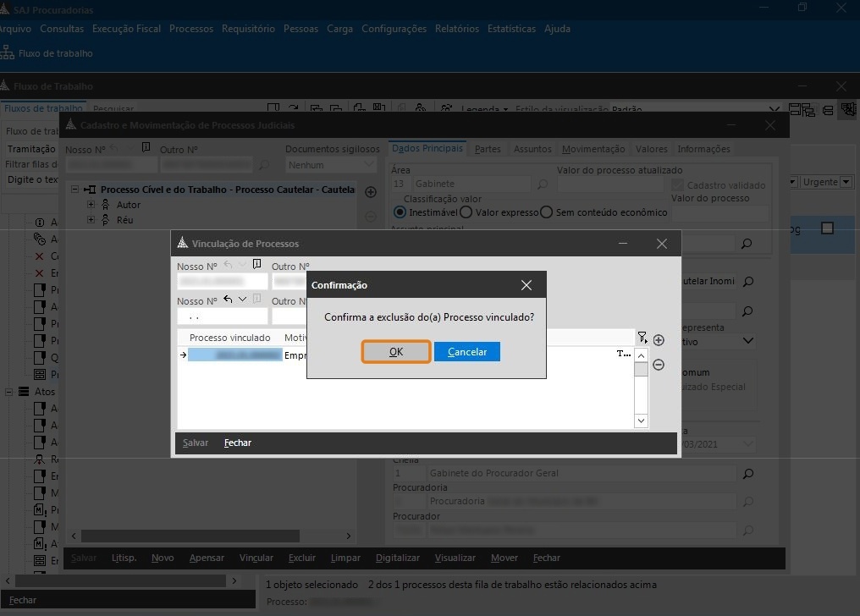Click the search magnifier next to Gabinete field
The image size is (860, 616).
pyautogui.click(x=542, y=184)
